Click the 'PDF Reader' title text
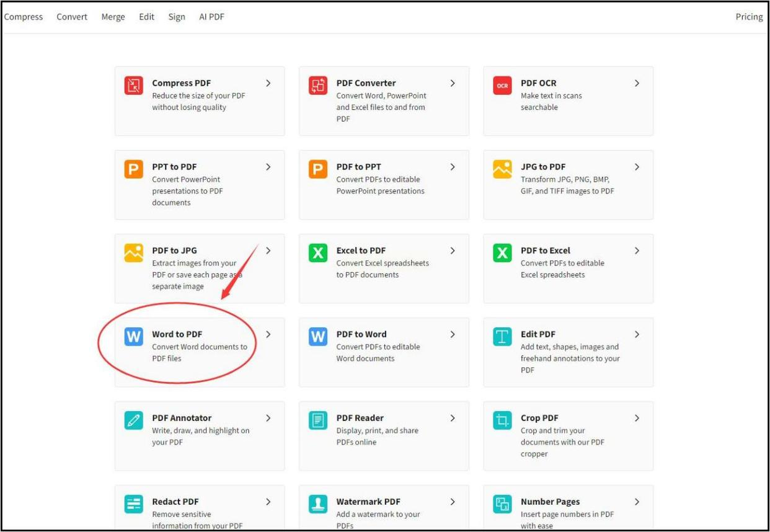Image resolution: width=770 pixels, height=532 pixels. (360, 418)
